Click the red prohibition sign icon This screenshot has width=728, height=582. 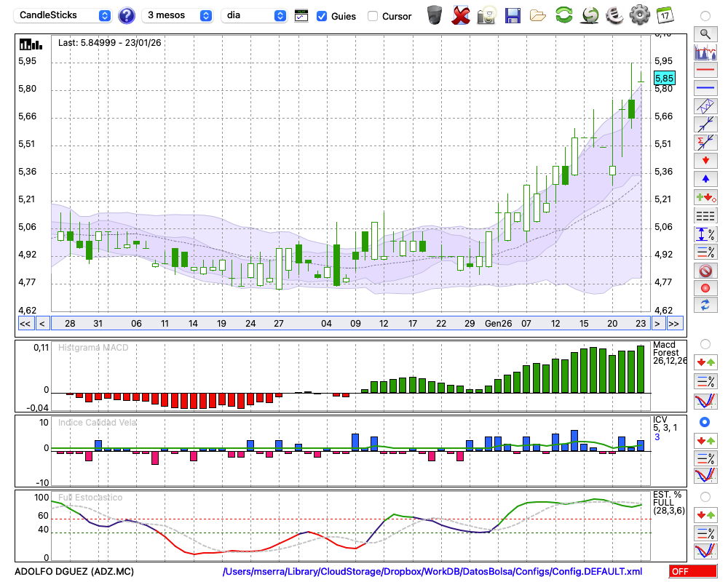[x=705, y=271]
